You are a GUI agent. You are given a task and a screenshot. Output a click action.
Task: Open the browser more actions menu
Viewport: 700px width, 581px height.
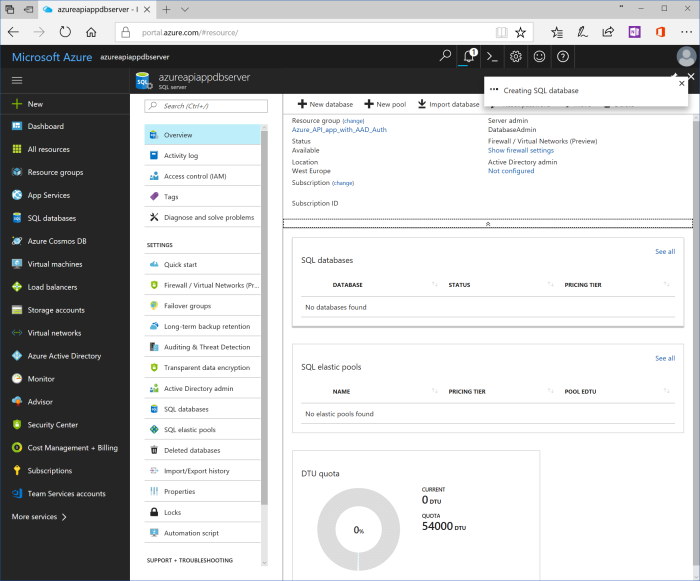[x=686, y=32]
